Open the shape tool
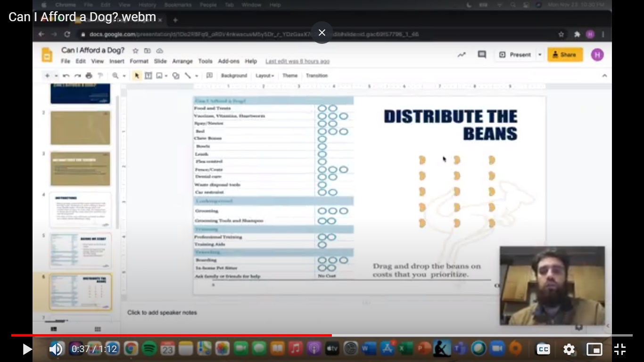 [176, 75]
